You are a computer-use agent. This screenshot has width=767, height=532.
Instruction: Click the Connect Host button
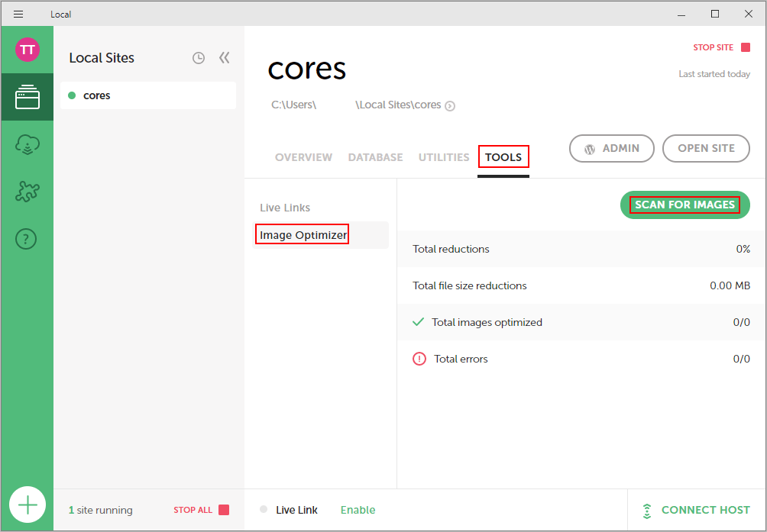(x=697, y=511)
